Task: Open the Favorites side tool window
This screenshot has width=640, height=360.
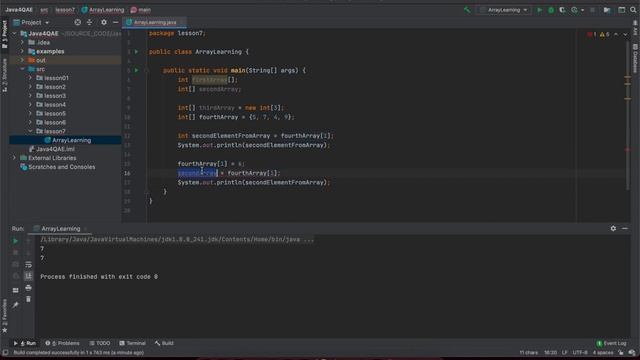Action: (4, 316)
